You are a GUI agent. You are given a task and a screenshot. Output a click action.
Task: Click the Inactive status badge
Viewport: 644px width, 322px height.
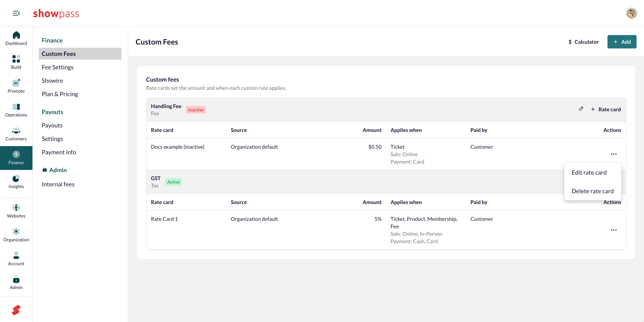pyautogui.click(x=195, y=110)
